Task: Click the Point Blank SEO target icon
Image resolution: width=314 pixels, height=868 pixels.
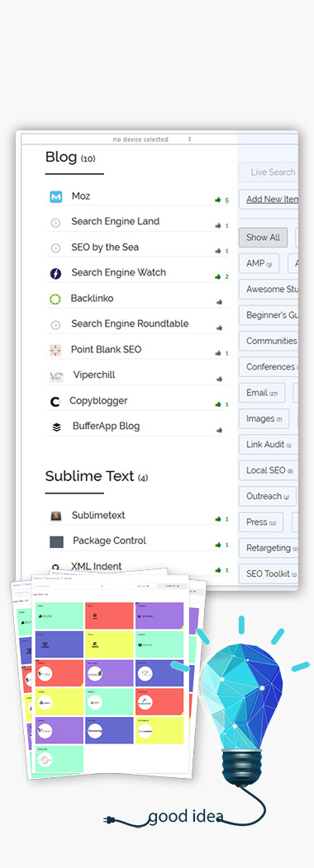Action: (55, 350)
